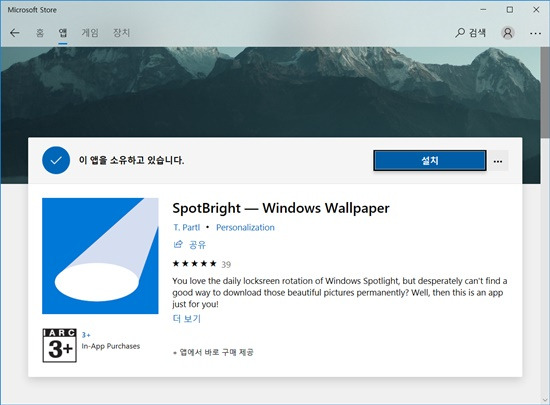Click the IARC 3+ rating badge

[x=59, y=345]
